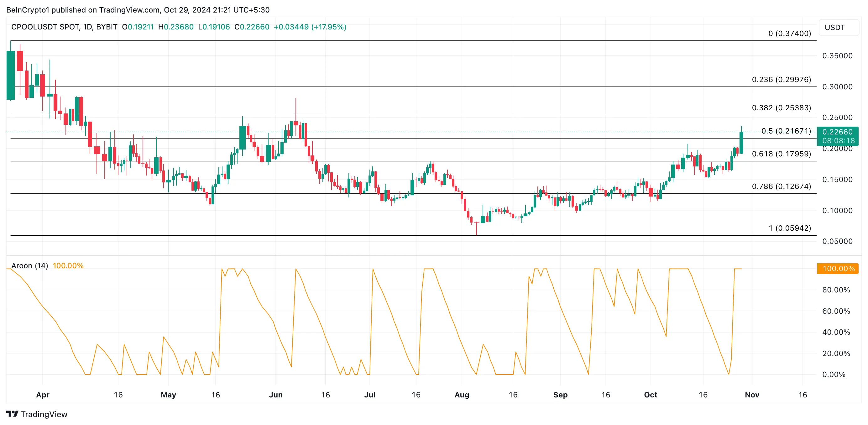
Task: Click the CPOOLUSDT SPOT symbol title
Action: pyautogui.click(x=64, y=27)
